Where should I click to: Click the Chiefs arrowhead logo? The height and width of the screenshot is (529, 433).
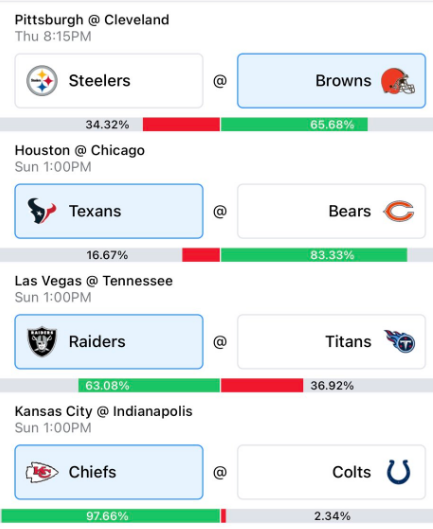coord(42,472)
